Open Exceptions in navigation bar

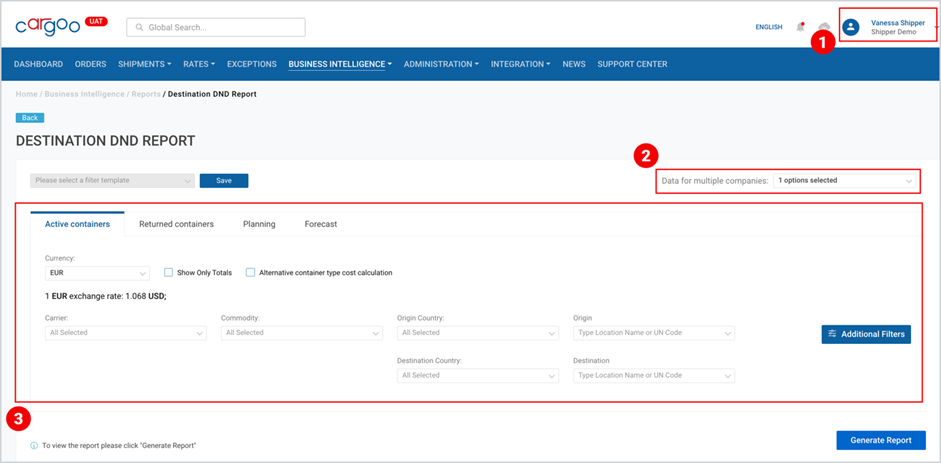click(251, 64)
